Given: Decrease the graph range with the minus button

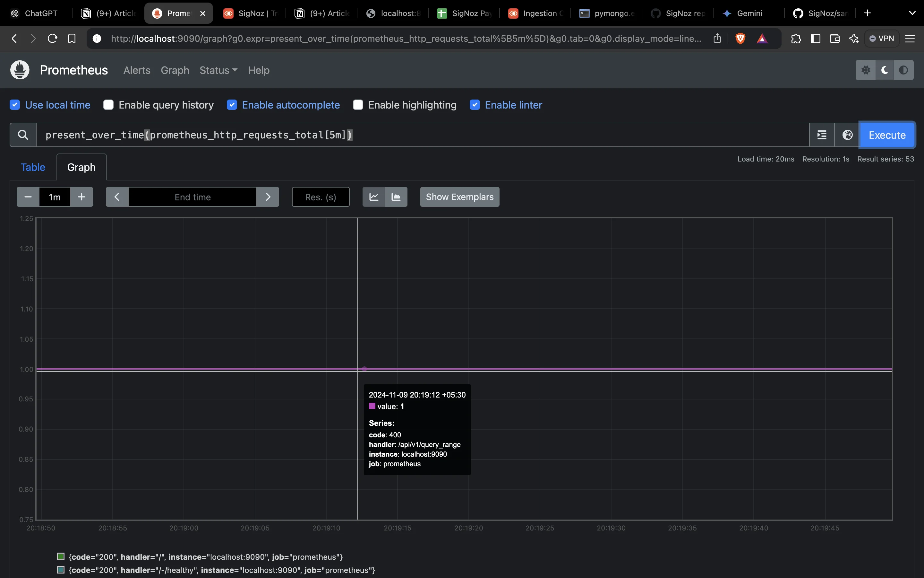Looking at the screenshot, I should tap(28, 197).
